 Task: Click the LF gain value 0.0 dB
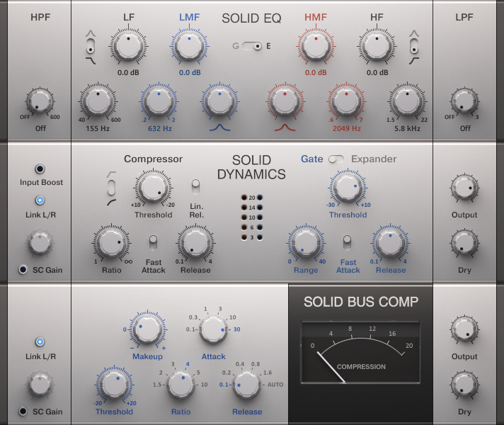point(128,73)
